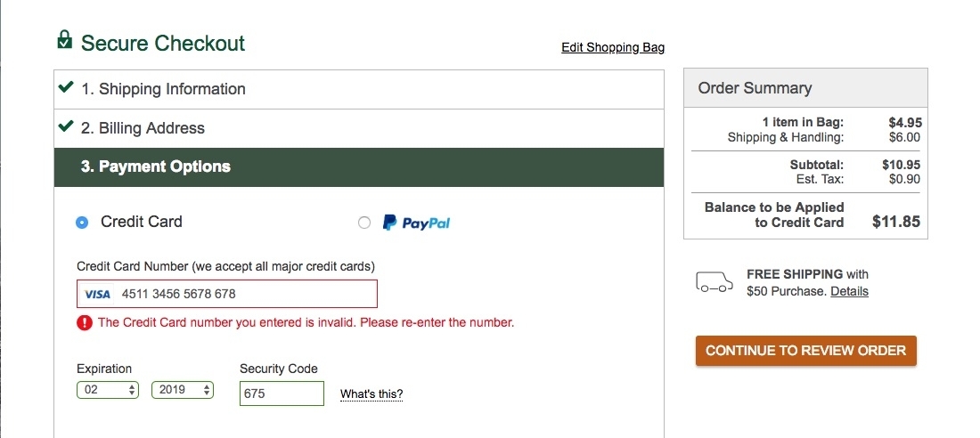The height and width of the screenshot is (438, 980).
Task: Click the Shipping Information green checkmark
Action: click(65, 88)
